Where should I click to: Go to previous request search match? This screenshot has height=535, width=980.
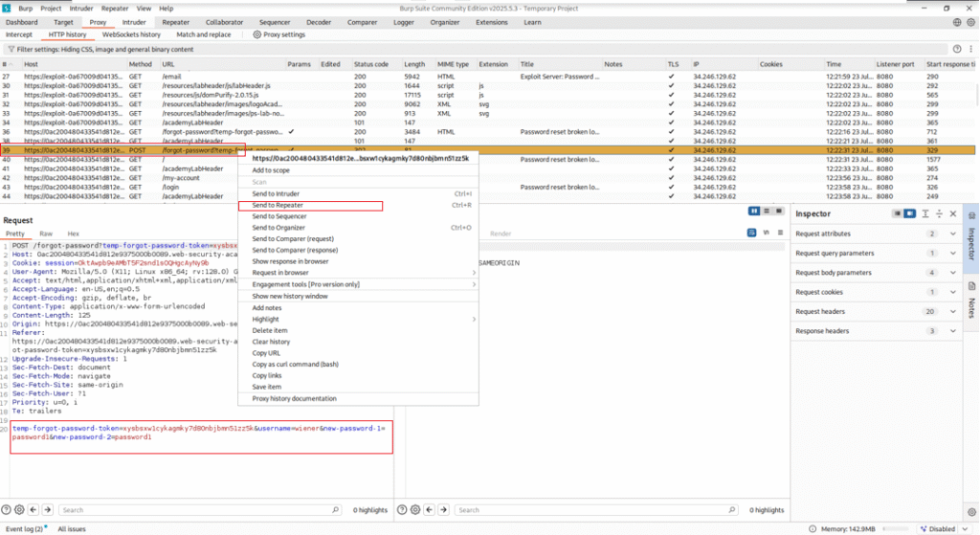point(33,510)
